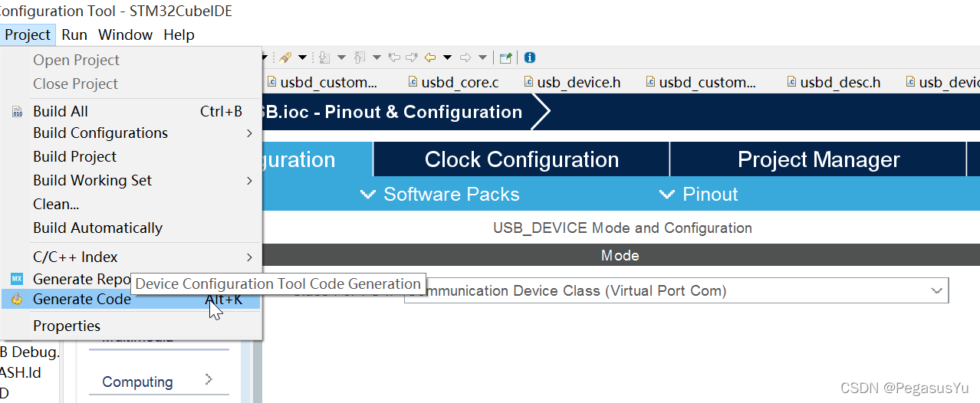Open next annotation dropdown arrow
This screenshot has width=980, height=403.
click(341, 57)
